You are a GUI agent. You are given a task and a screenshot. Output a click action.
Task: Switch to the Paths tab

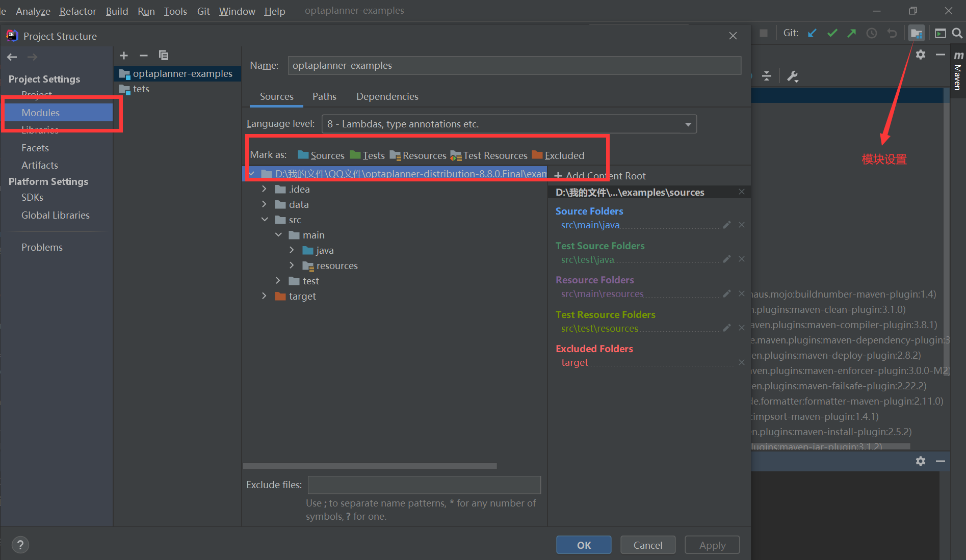324,96
